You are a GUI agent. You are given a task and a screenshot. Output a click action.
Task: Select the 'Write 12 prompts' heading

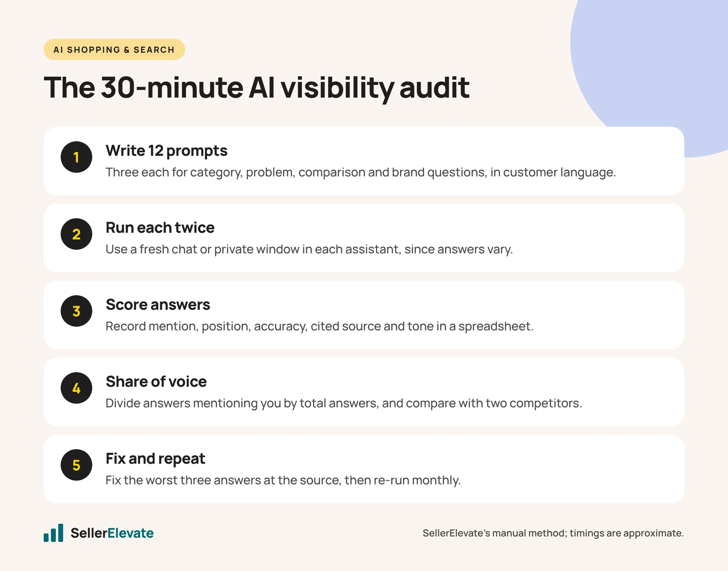(x=167, y=150)
